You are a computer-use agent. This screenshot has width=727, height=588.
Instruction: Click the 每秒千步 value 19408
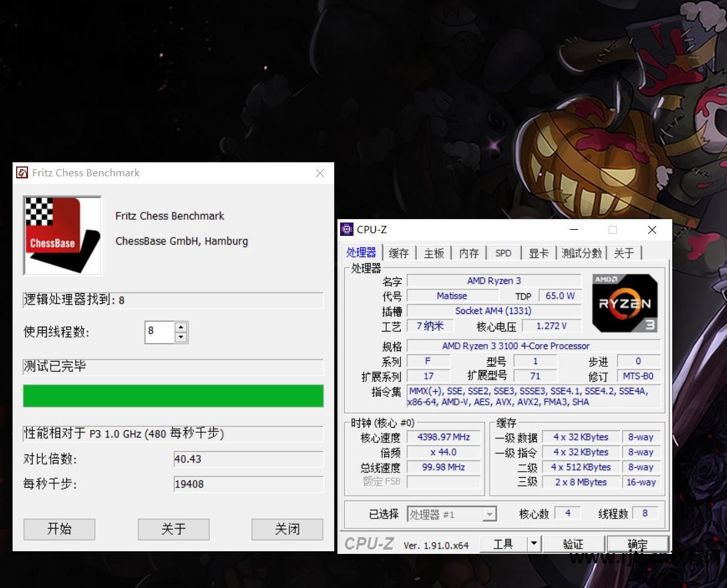coord(249,484)
